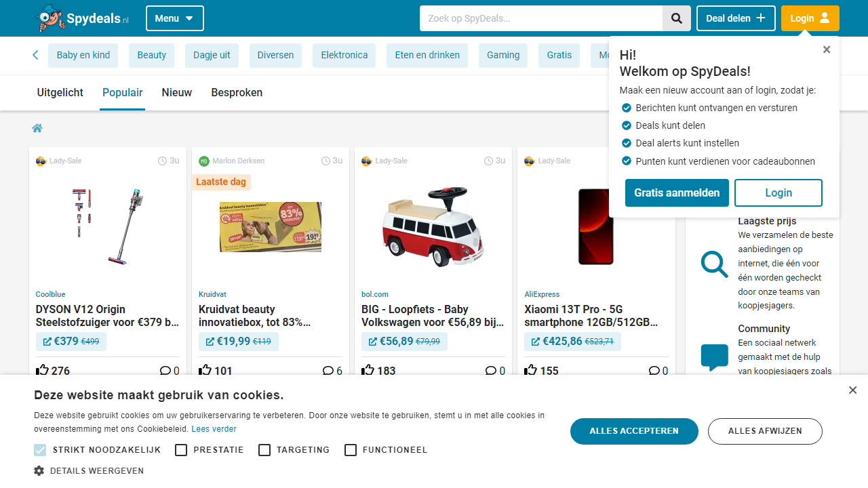Enable the Prestatie cookies checkbox
The width and height of the screenshot is (868, 488).
point(180,449)
